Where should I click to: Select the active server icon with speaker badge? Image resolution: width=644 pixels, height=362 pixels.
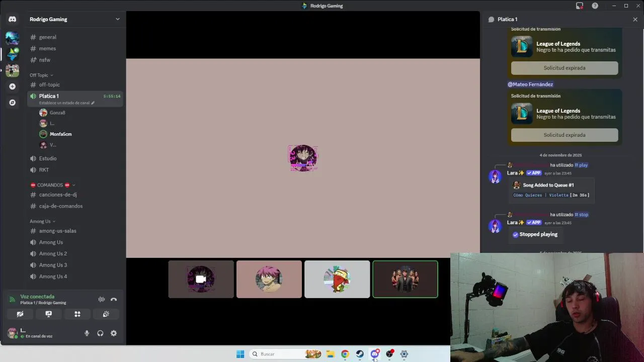[12, 53]
